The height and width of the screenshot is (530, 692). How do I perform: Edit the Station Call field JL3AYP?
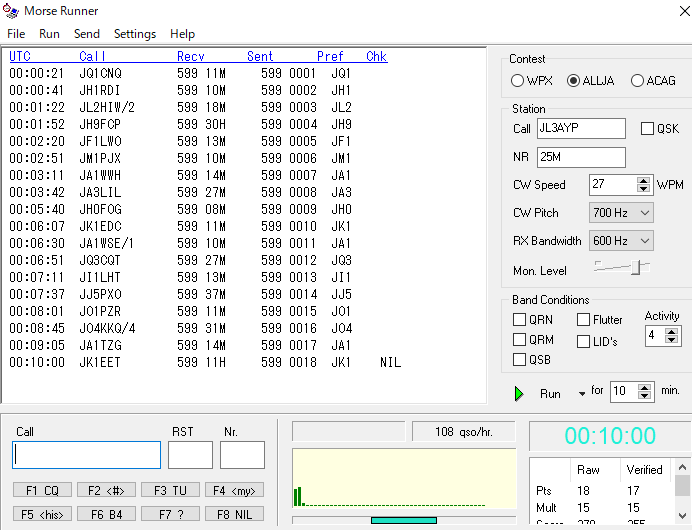[581, 128]
